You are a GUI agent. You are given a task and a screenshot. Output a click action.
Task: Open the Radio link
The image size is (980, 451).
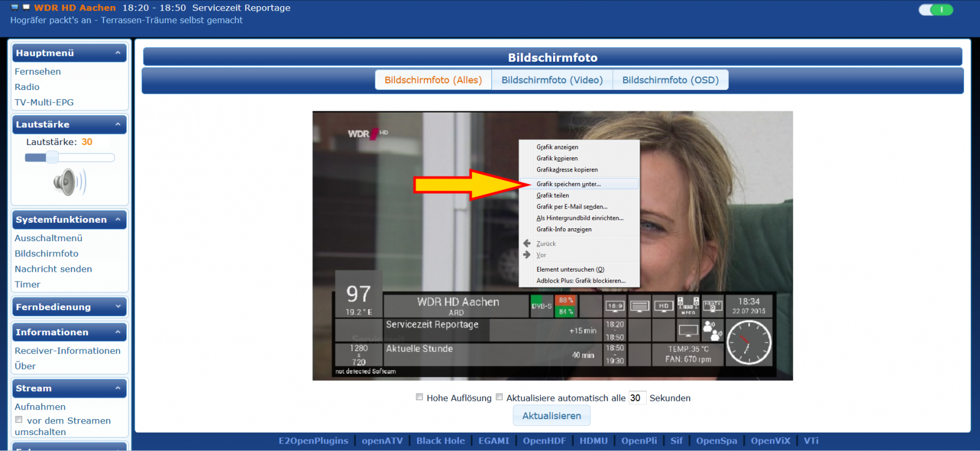[x=27, y=87]
